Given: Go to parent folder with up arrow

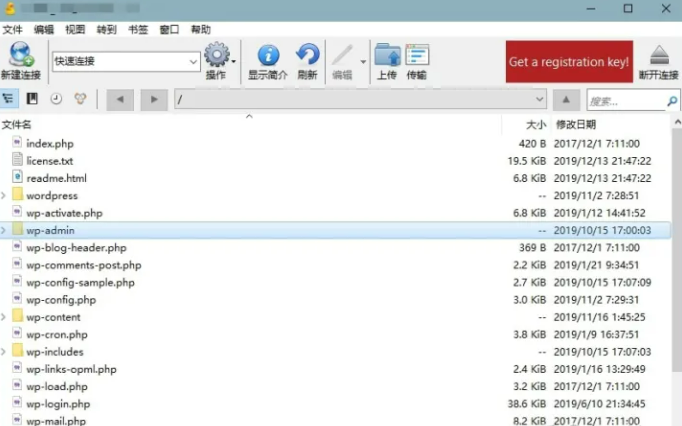Looking at the screenshot, I should click(566, 100).
